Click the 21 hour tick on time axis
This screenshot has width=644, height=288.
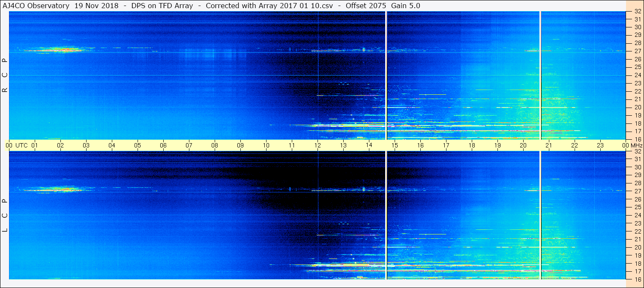(549, 145)
